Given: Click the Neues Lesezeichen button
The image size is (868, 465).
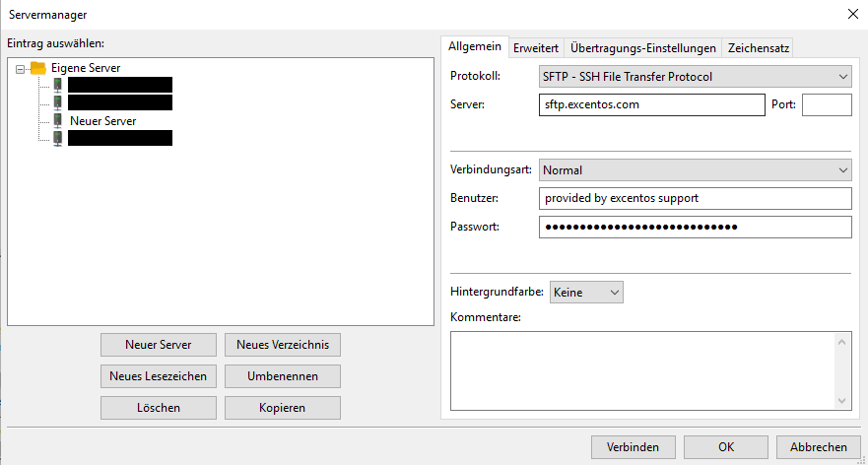Looking at the screenshot, I should (159, 376).
